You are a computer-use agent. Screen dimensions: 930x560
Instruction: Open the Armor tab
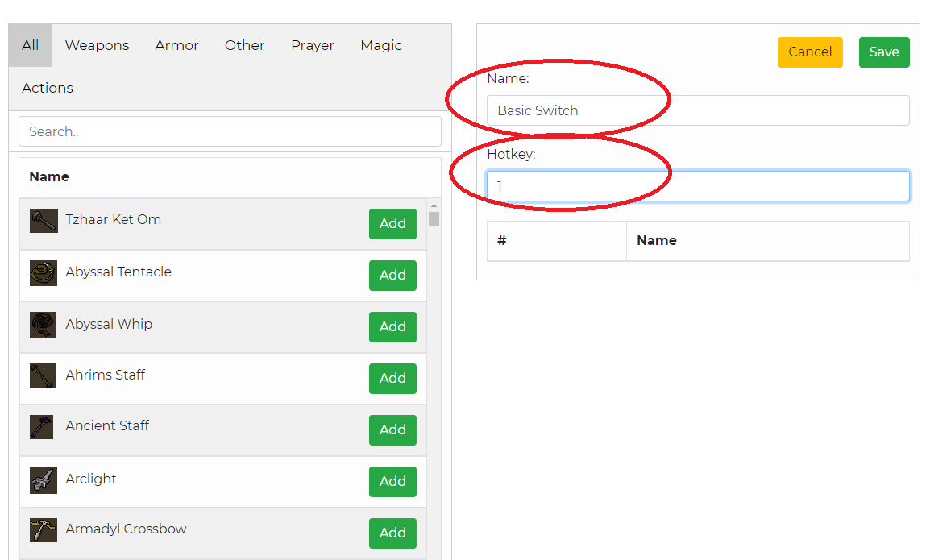[x=176, y=45]
